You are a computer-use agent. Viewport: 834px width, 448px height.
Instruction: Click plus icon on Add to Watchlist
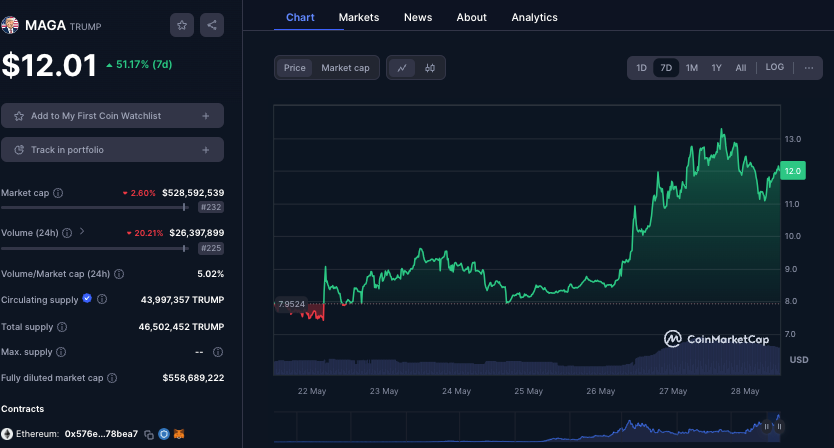click(206, 116)
